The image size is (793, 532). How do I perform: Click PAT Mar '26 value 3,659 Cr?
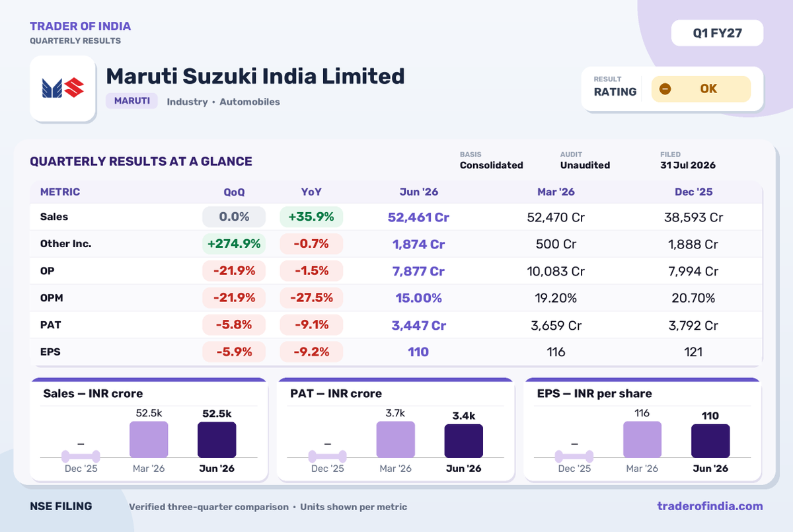pyautogui.click(x=556, y=325)
